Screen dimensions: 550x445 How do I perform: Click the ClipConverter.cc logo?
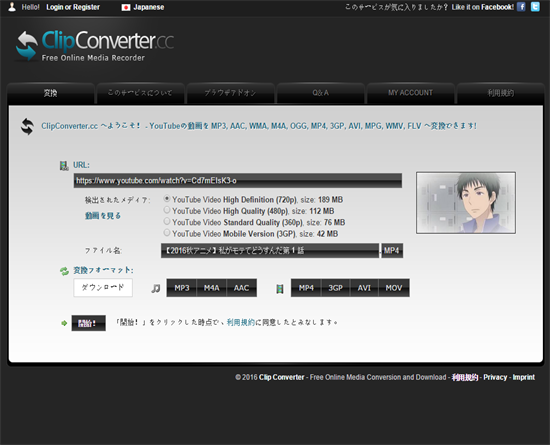pos(95,46)
